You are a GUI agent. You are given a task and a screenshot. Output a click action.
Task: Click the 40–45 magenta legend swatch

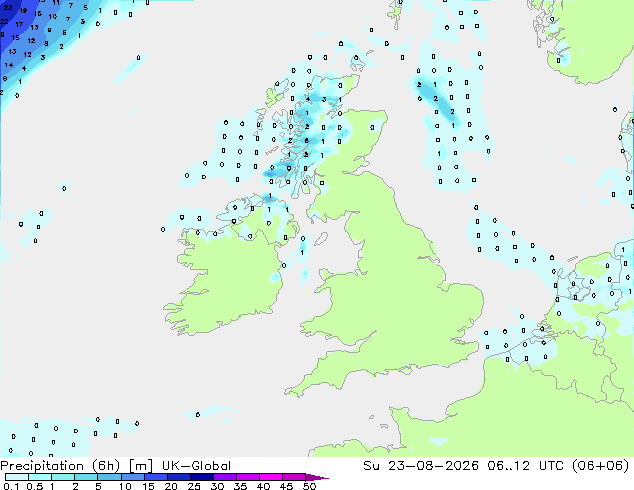[271, 477]
